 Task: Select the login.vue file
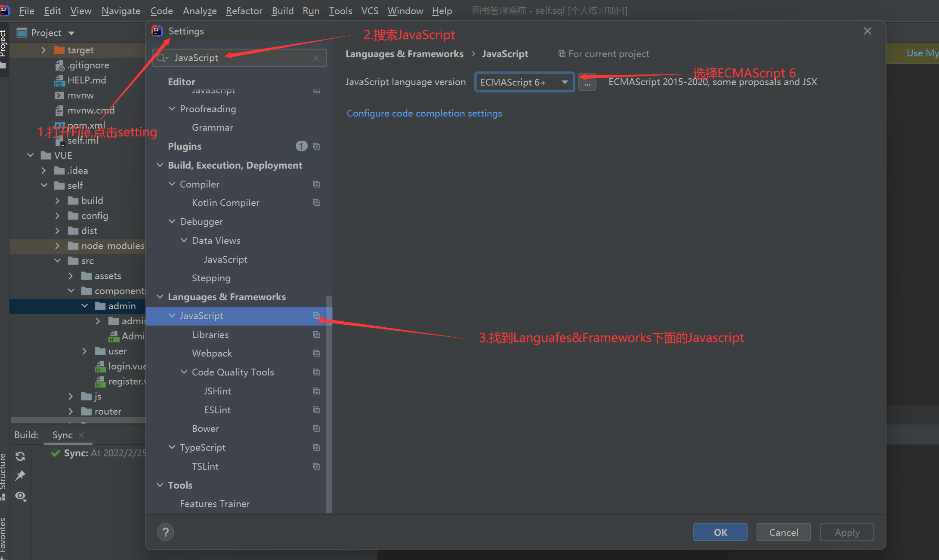[127, 366]
